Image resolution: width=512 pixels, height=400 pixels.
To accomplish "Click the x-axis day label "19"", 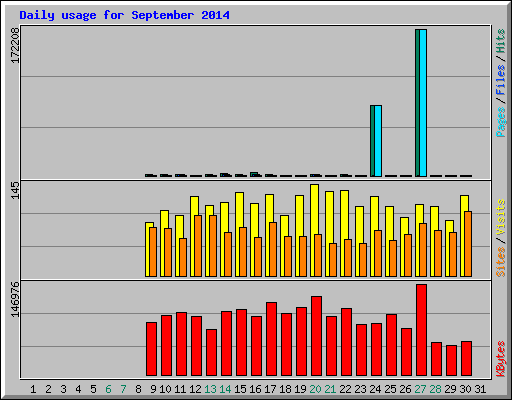I will coord(300,389).
